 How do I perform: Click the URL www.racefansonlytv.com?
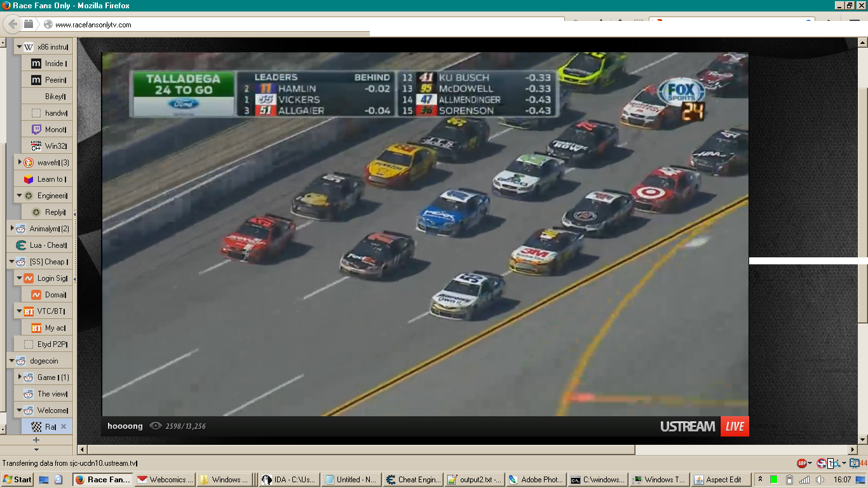point(93,25)
